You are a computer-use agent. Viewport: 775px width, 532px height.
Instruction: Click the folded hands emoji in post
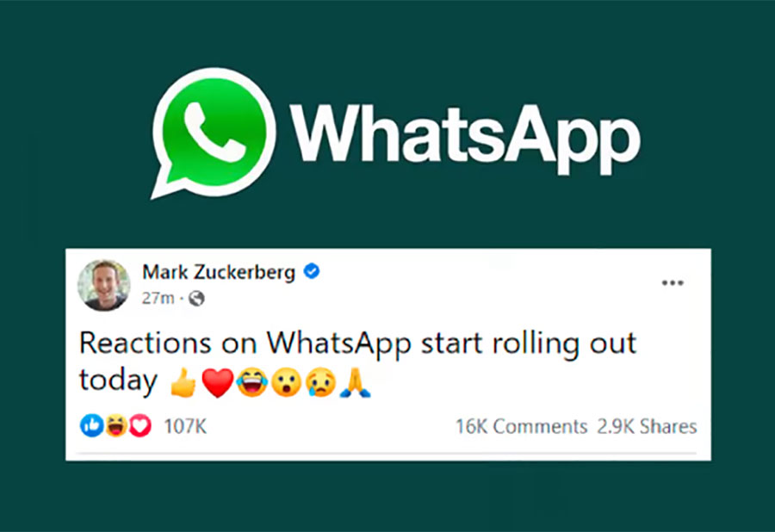355,383
